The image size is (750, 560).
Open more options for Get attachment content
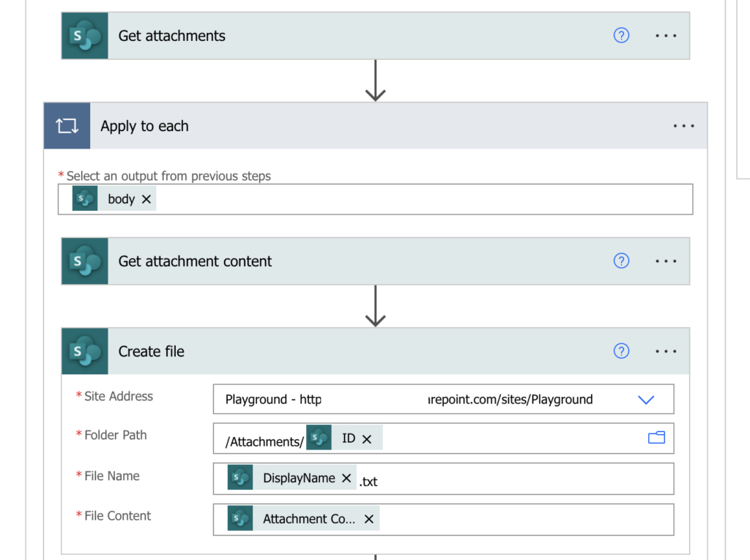click(666, 261)
